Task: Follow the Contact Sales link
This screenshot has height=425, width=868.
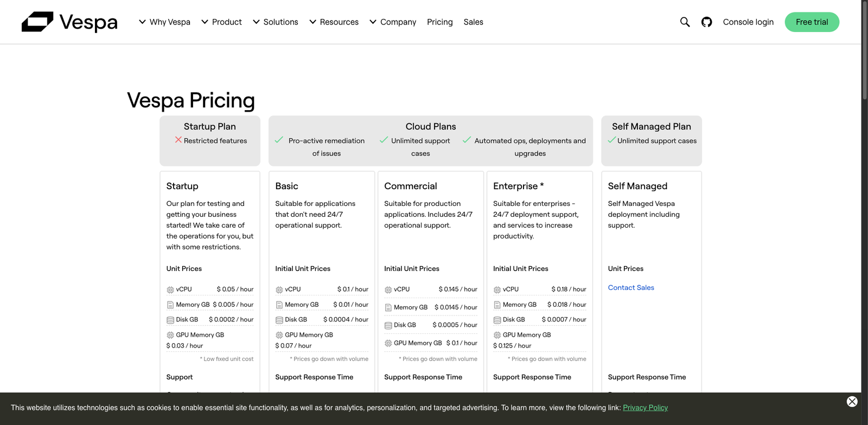Action: pos(631,288)
